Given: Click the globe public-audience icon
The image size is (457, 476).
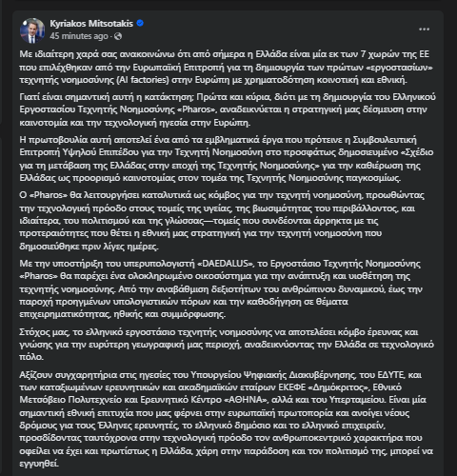Looking at the screenshot, I should [x=118, y=36].
